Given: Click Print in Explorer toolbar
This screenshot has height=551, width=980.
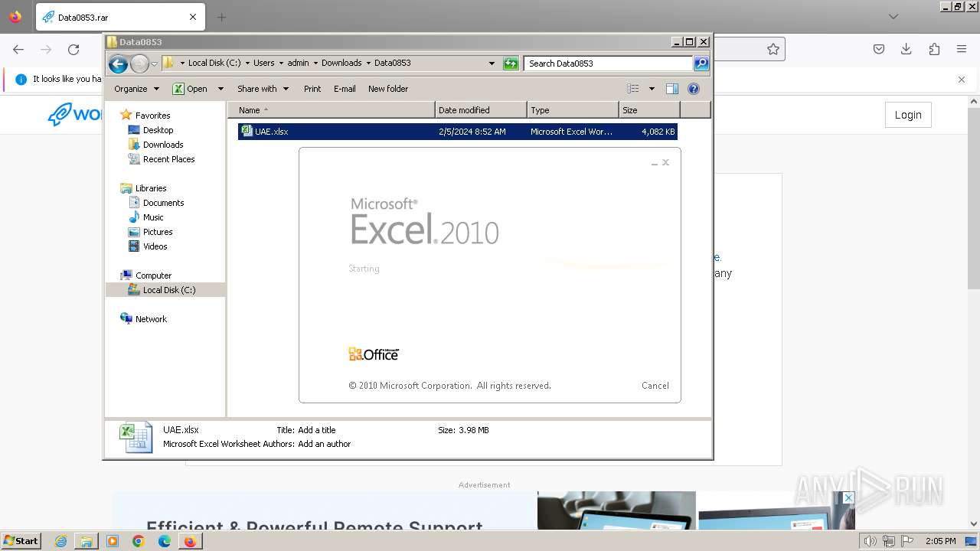Looking at the screenshot, I should (312, 89).
